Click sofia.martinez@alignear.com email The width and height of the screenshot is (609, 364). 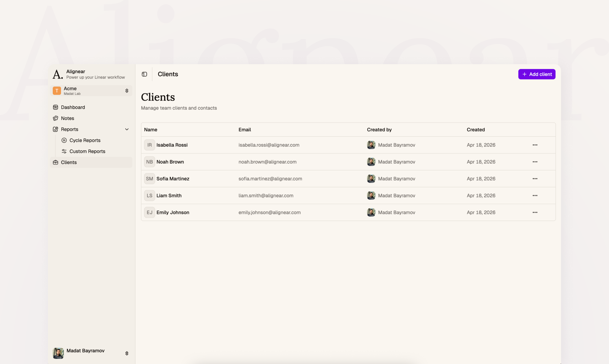pos(270,179)
